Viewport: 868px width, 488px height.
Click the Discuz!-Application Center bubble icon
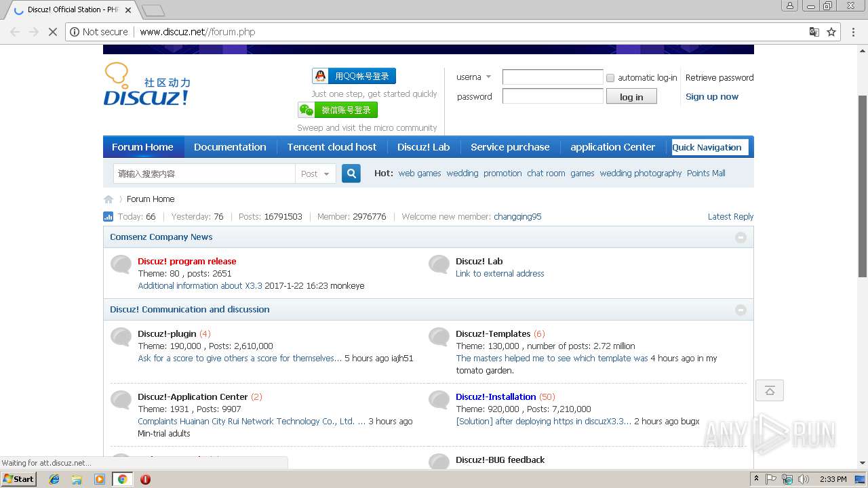[121, 400]
